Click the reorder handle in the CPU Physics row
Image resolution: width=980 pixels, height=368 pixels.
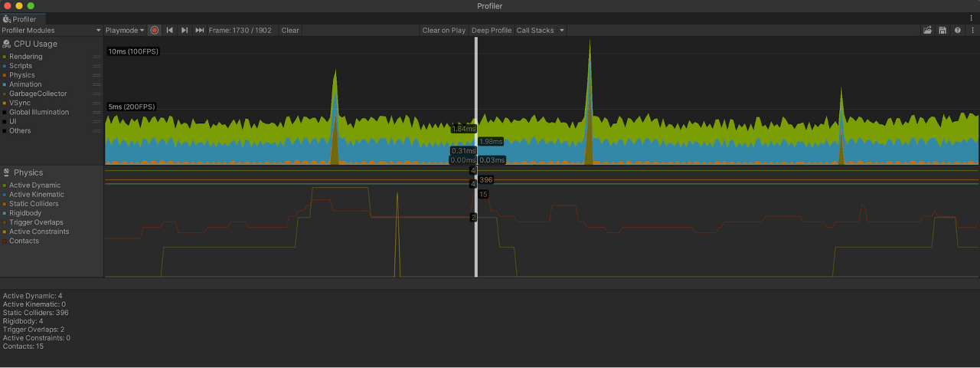point(97,75)
